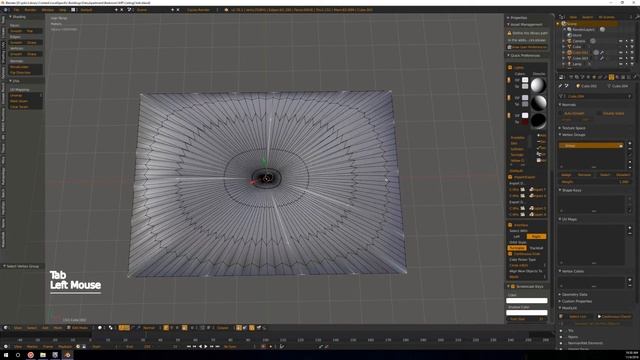Click the timeline auto-keyframe record button

click(263, 347)
